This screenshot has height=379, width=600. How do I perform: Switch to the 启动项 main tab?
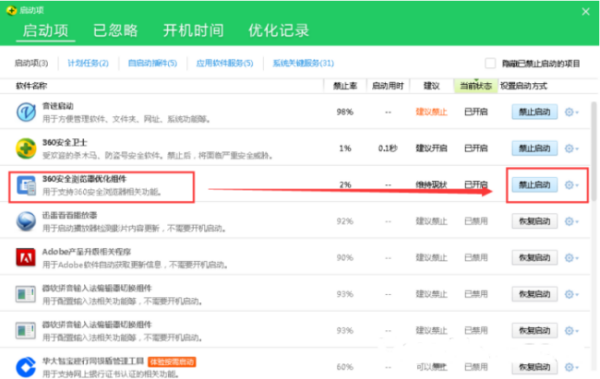click(46, 30)
